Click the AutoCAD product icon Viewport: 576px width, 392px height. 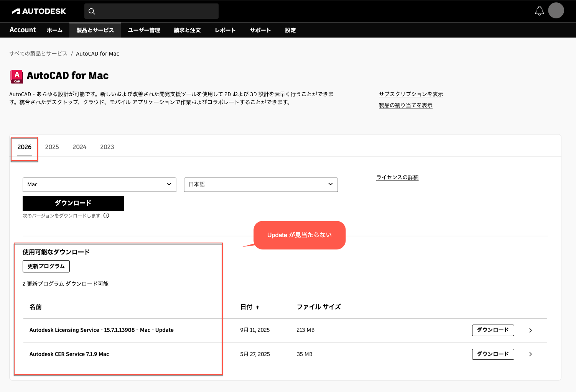click(x=16, y=76)
